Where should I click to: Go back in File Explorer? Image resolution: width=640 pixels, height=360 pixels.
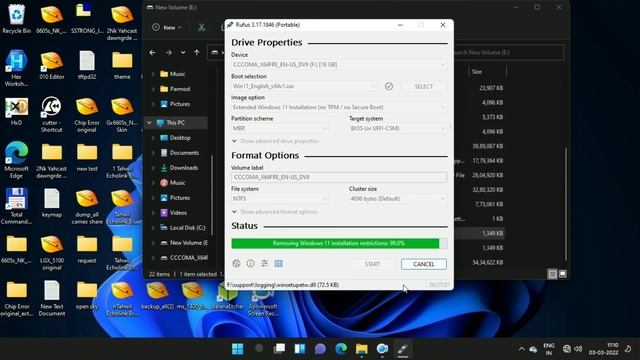point(152,53)
